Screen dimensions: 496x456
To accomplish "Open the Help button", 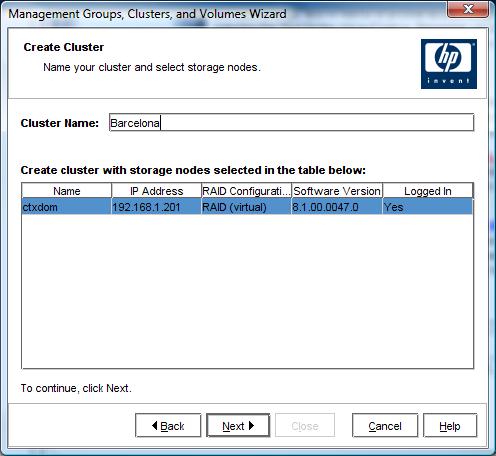I will coord(450,425).
